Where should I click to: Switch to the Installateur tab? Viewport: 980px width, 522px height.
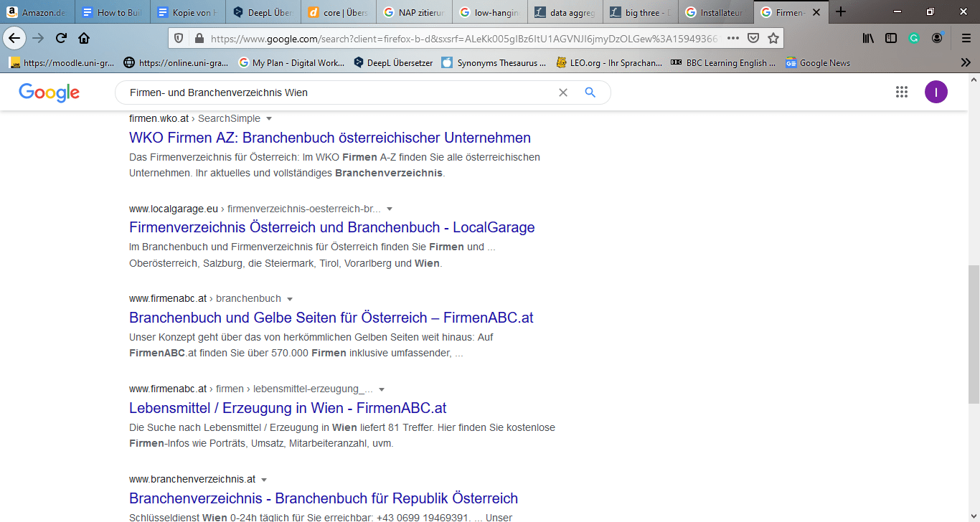pos(715,12)
